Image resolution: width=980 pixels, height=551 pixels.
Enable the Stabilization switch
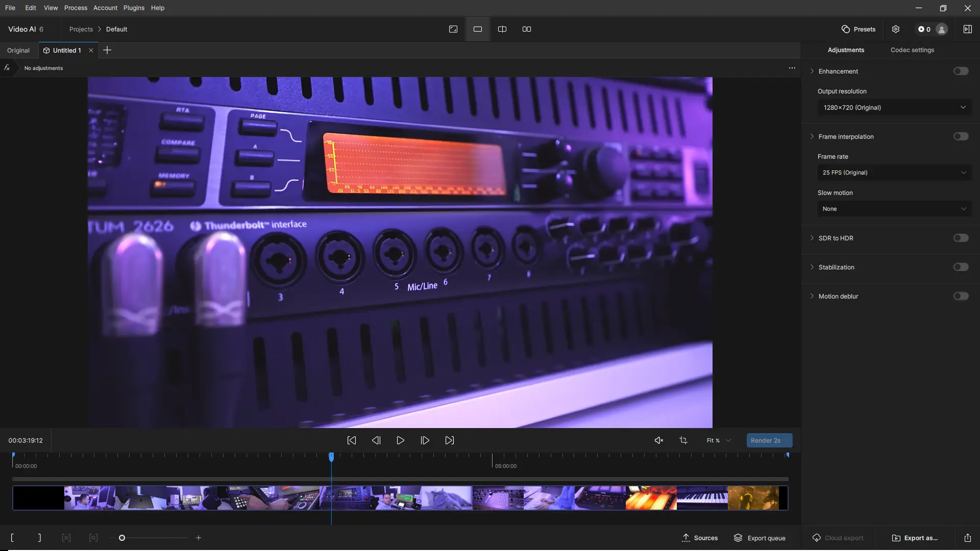[x=961, y=267]
